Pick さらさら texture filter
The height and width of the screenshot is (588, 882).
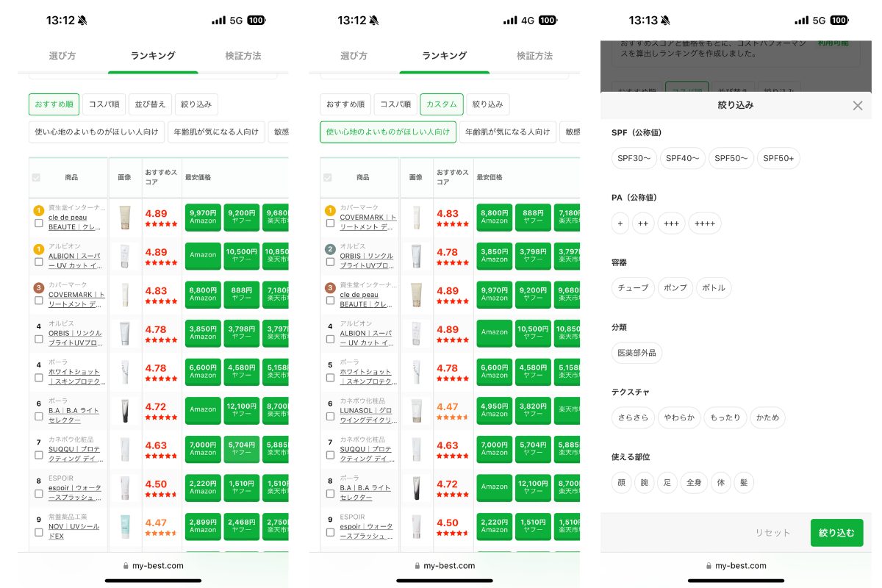click(633, 418)
